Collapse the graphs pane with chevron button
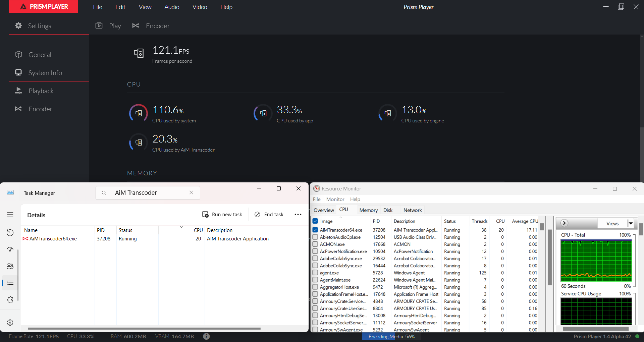 (565, 223)
